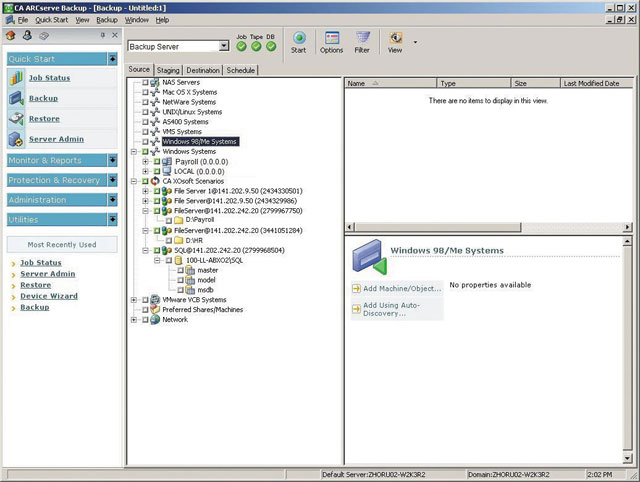Click the master database icon

(x=190, y=270)
